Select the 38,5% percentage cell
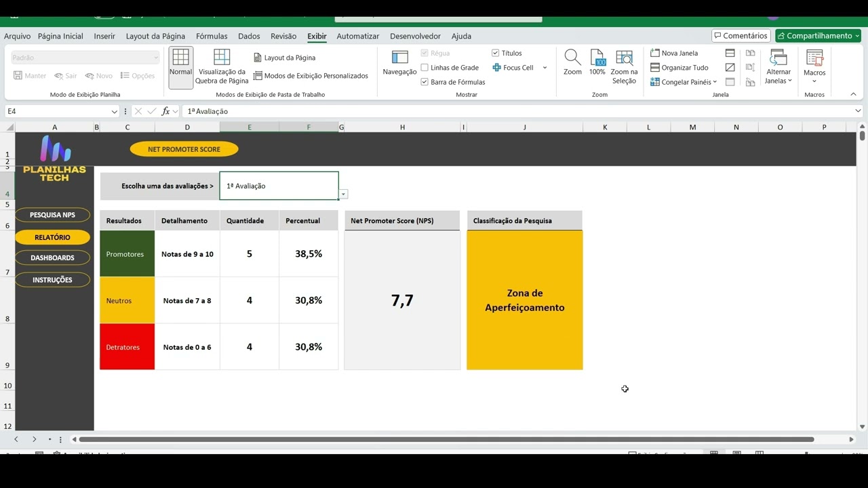868x488 pixels. [x=309, y=254]
